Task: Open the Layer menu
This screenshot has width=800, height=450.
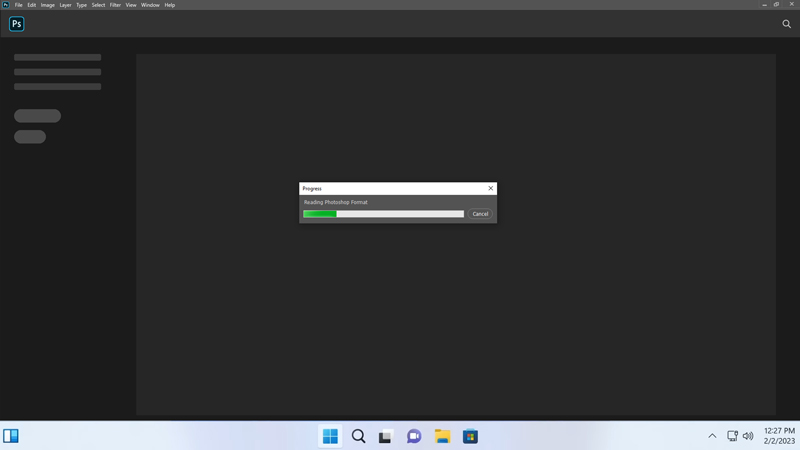Action: tap(65, 5)
